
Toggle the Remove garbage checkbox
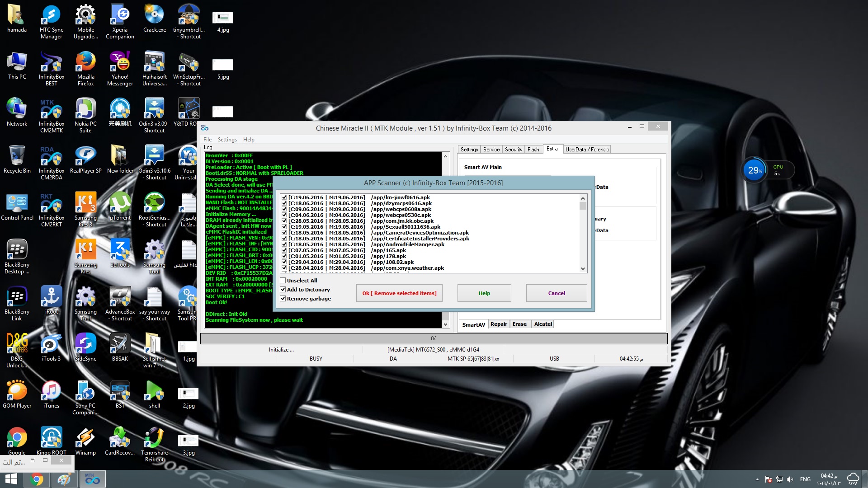pyautogui.click(x=283, y=299)
